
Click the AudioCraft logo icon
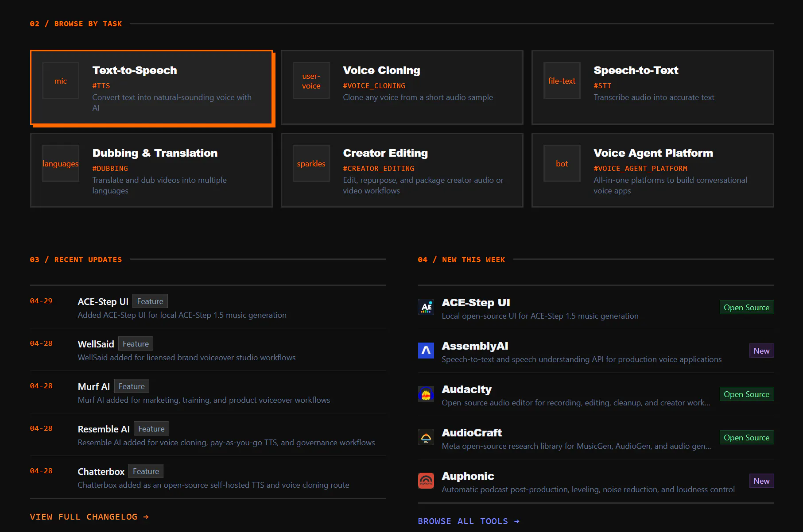pyautogui.click(x=426, y=437)
